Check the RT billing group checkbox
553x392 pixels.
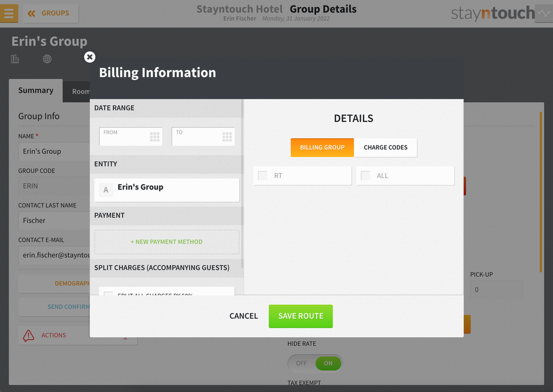click(263, 176)
